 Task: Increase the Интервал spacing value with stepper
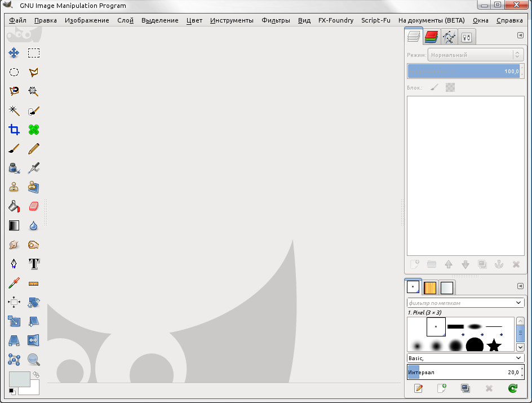coord(522,370)
